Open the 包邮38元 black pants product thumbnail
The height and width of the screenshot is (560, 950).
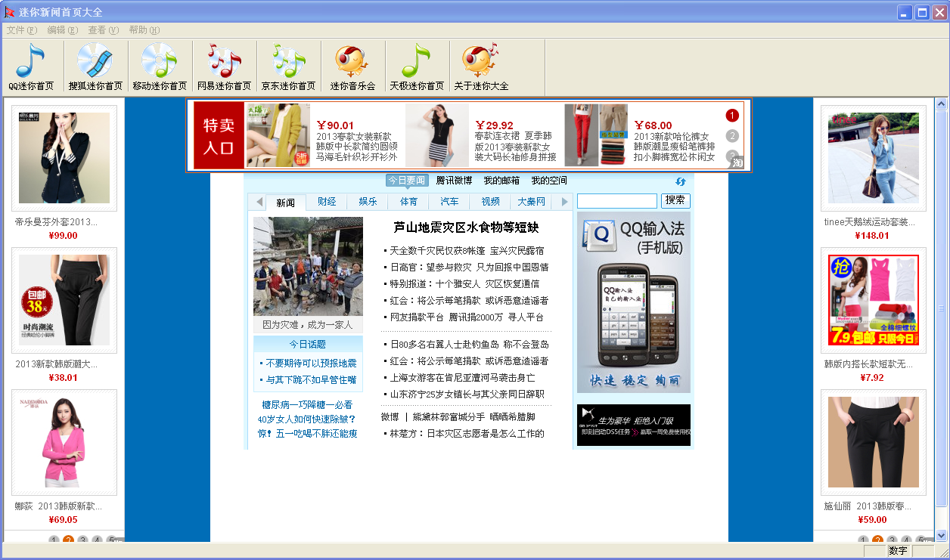[x=64, y=300]
